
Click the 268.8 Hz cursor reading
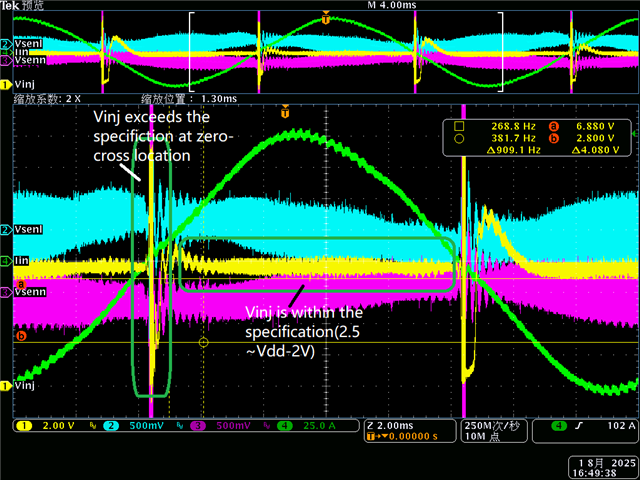tap(513, 126)
